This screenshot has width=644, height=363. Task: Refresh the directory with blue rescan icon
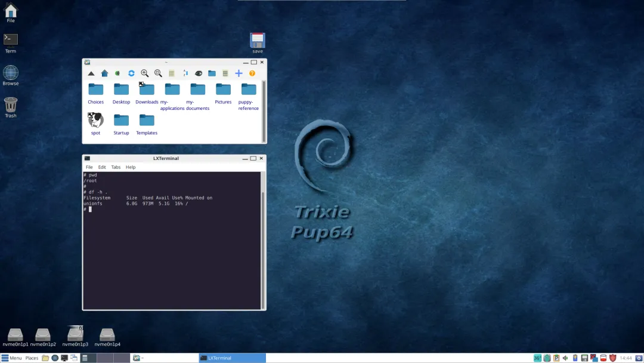[131, 73]
